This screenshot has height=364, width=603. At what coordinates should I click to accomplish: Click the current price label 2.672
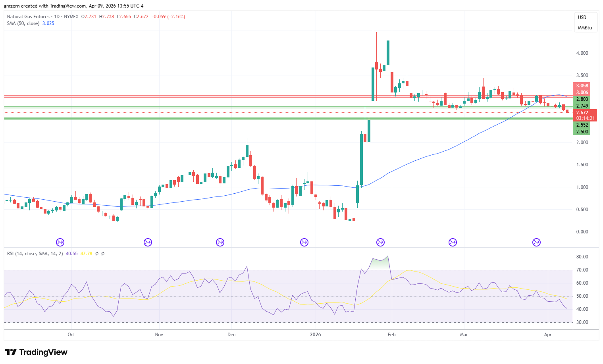click(x=582, y=113)
